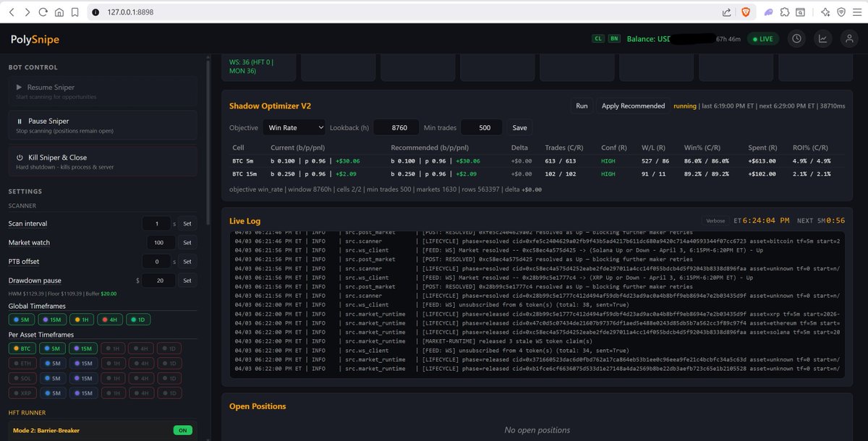The image size is (868, 441).
Task: Open the Leo AI sparkle icon
Action: pyautogui.click(x=825, y=12)
